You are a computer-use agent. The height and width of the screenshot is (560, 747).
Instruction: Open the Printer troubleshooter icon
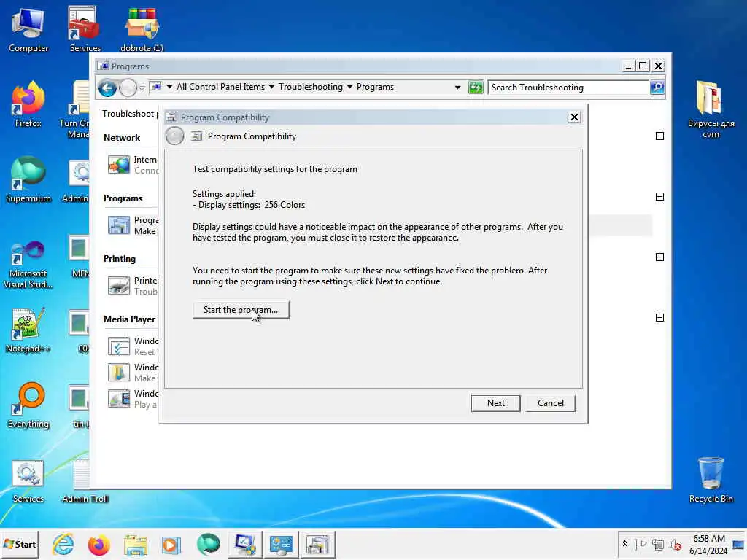[119, 286]
